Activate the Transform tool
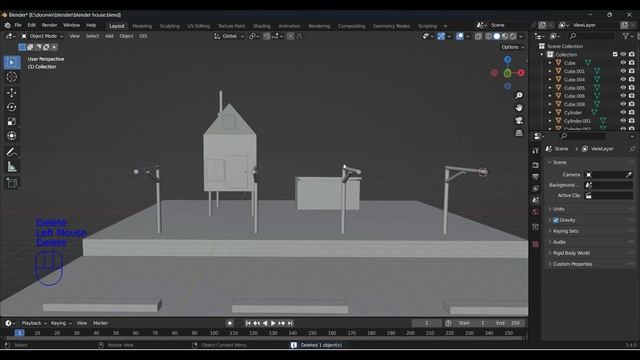This screenshot has width=640, height=360. 12,136
